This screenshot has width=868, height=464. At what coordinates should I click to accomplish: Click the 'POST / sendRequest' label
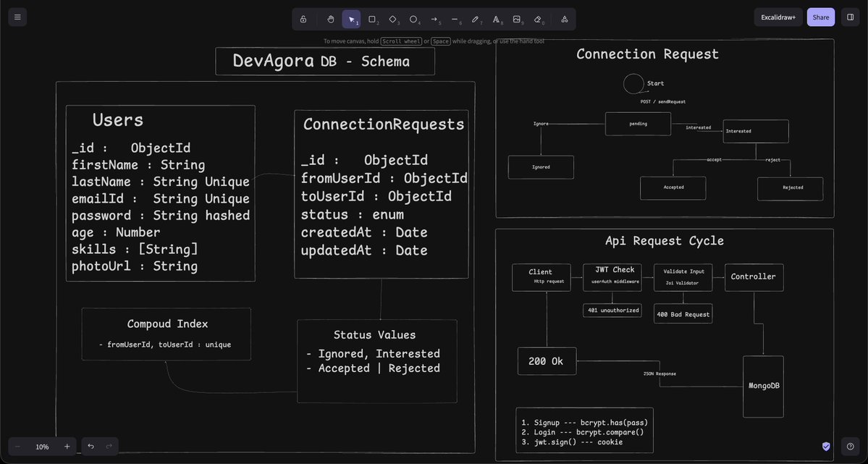662,102
